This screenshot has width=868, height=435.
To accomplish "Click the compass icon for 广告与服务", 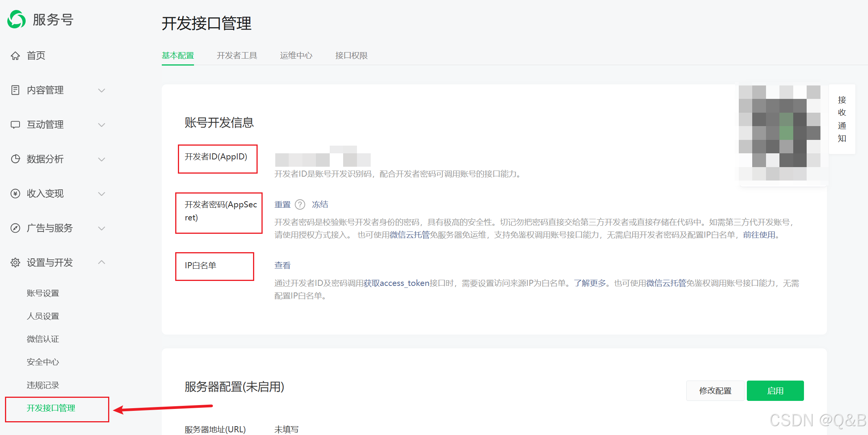I will tap(15, 228).
